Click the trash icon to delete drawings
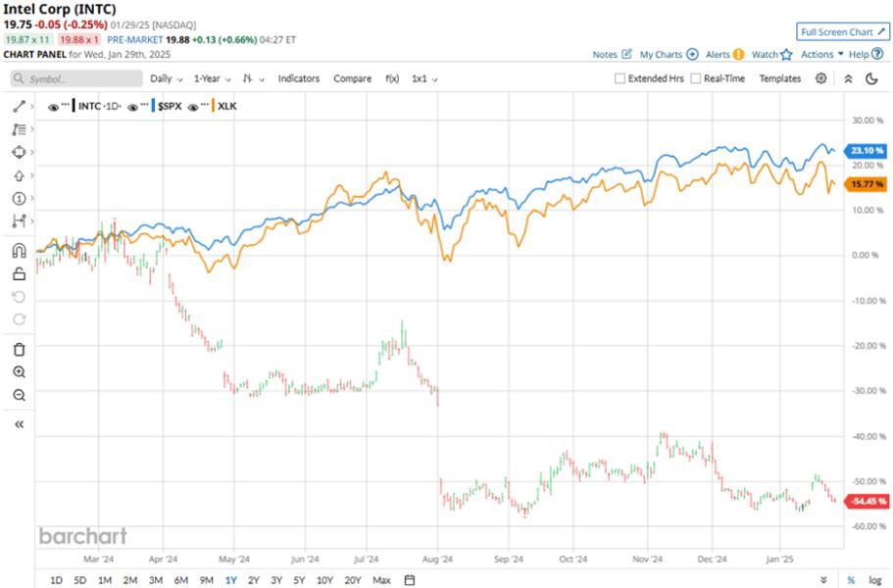 (x=18, y=349)
